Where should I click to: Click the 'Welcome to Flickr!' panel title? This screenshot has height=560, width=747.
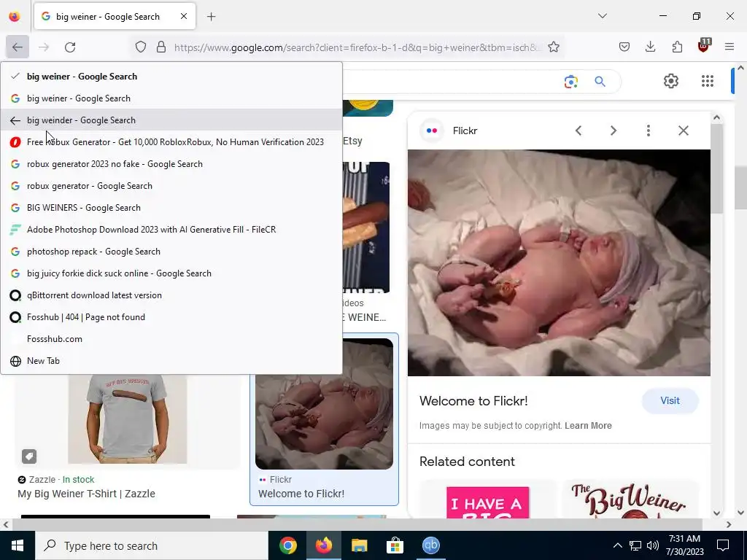tap(473, 401)
